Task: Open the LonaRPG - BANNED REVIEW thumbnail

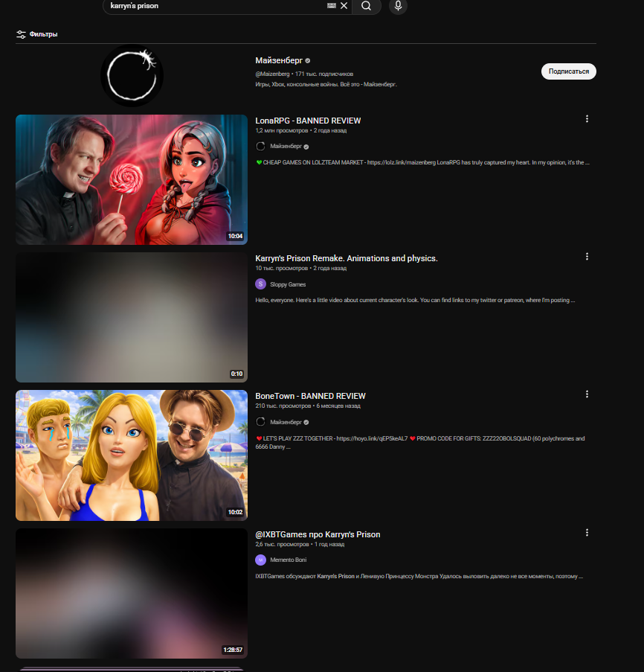Action: click(132, 179)
